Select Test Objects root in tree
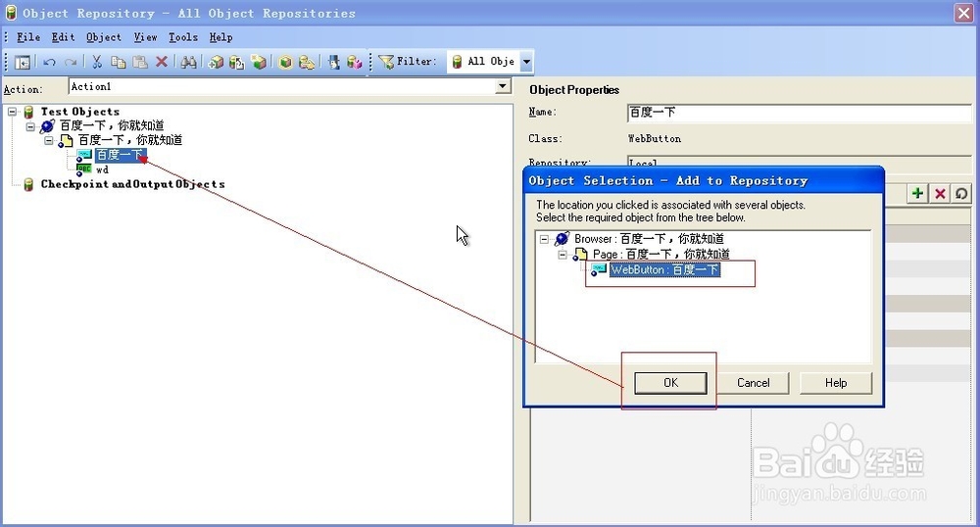Screen dimensions: 980x527 pos(80,112)
